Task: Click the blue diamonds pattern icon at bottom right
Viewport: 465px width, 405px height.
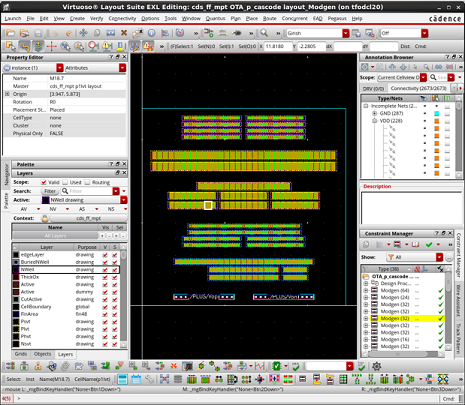Action: [443, 379]
